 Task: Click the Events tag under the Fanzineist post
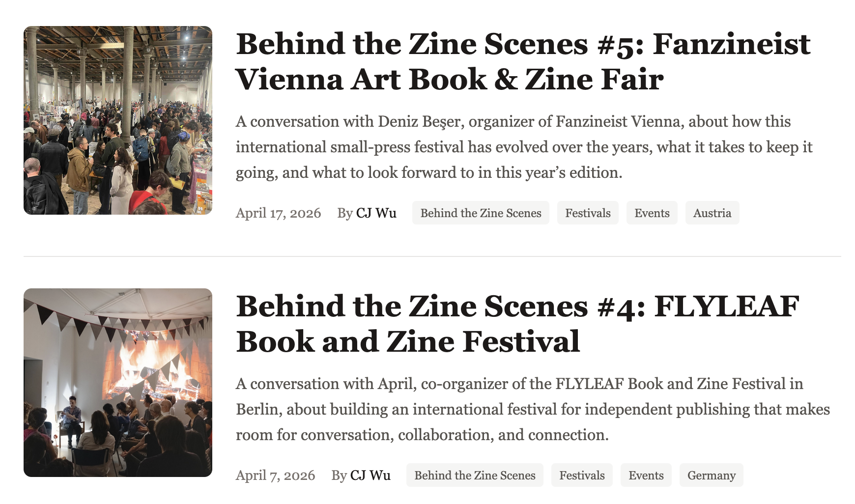point(652,213)
